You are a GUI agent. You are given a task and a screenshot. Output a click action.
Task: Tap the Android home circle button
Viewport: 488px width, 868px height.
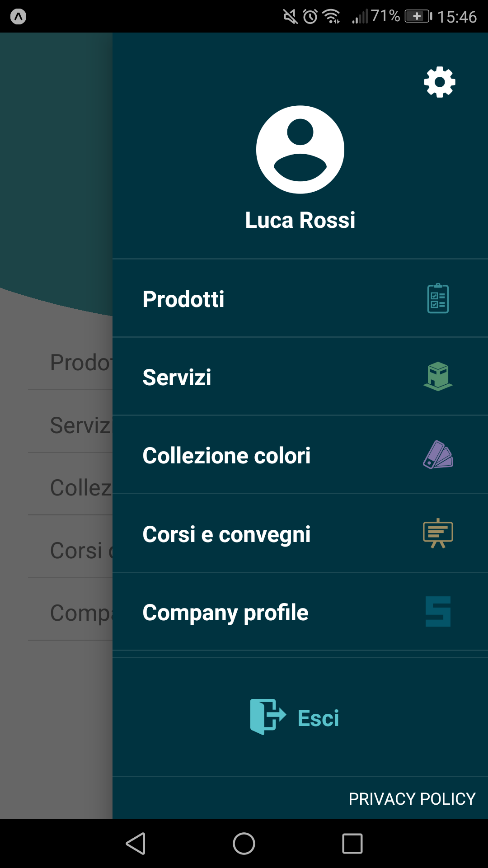click(x=244, y=844)
